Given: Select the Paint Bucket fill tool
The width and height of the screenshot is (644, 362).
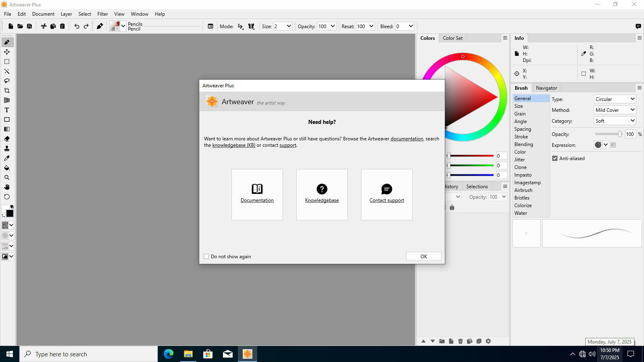Looking at the screenshot, I should [7, 168].
